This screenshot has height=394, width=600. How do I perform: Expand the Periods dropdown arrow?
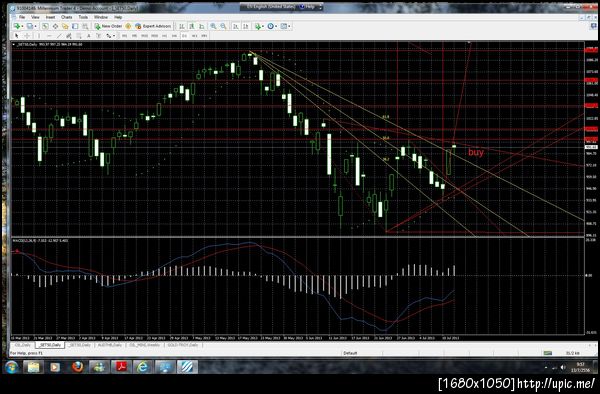coord(276,26)
